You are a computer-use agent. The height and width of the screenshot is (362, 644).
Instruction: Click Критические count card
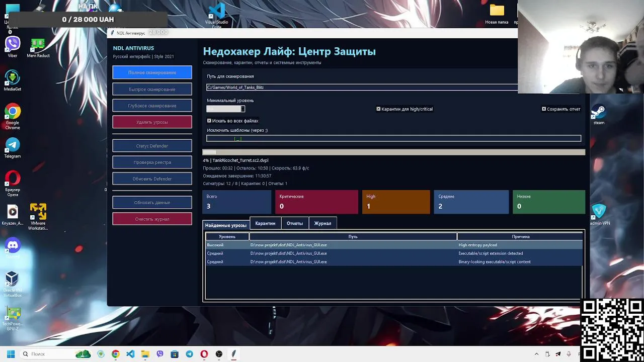click(x=316, y=202)
